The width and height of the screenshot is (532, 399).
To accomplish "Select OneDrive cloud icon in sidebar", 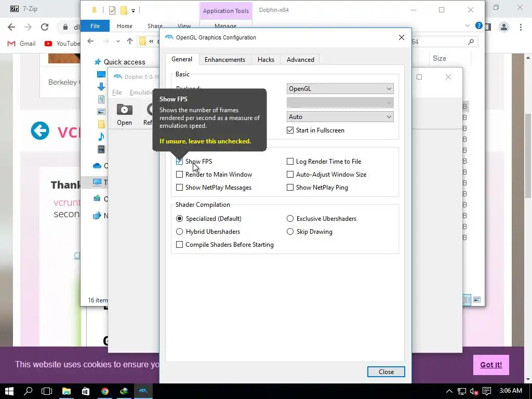I will (x=97, y=166).
